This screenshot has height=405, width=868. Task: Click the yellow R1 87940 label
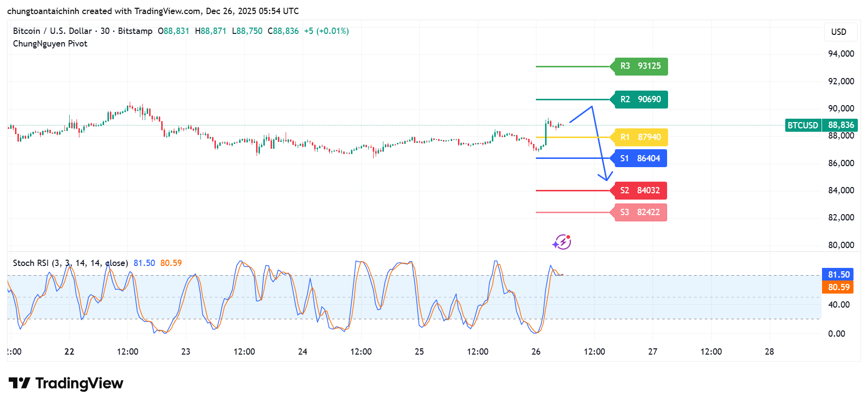[x=640, y=137]
